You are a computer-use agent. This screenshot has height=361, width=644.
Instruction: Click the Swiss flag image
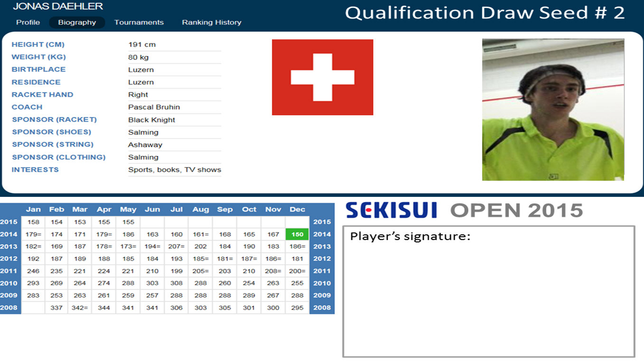[322, 77]
